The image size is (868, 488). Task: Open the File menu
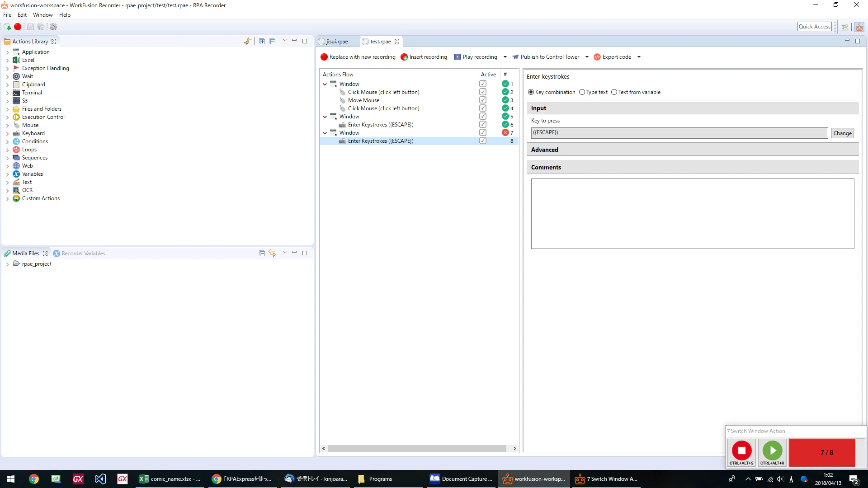click(7, 15)
